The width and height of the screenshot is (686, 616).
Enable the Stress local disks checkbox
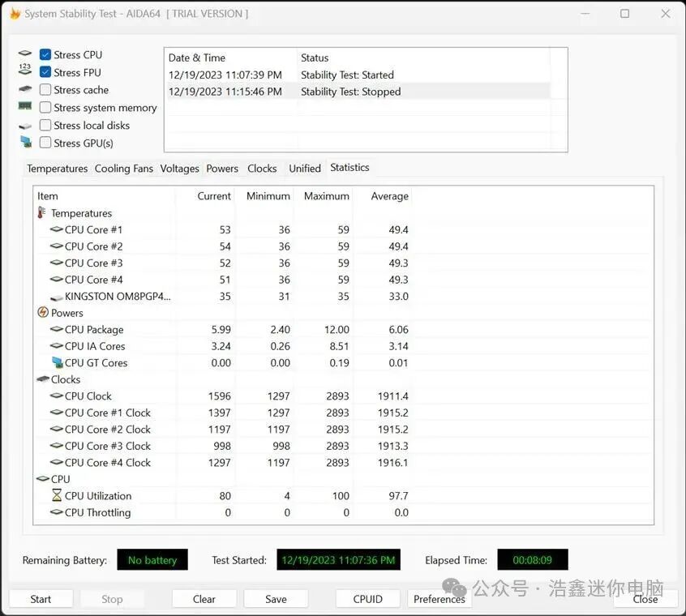[45, 126]
